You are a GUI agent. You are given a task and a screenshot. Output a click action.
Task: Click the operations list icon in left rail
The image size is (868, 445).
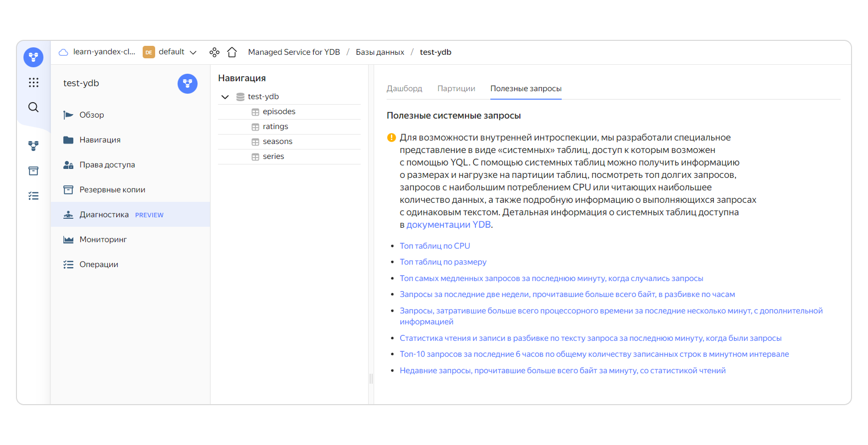pos(33,196)
